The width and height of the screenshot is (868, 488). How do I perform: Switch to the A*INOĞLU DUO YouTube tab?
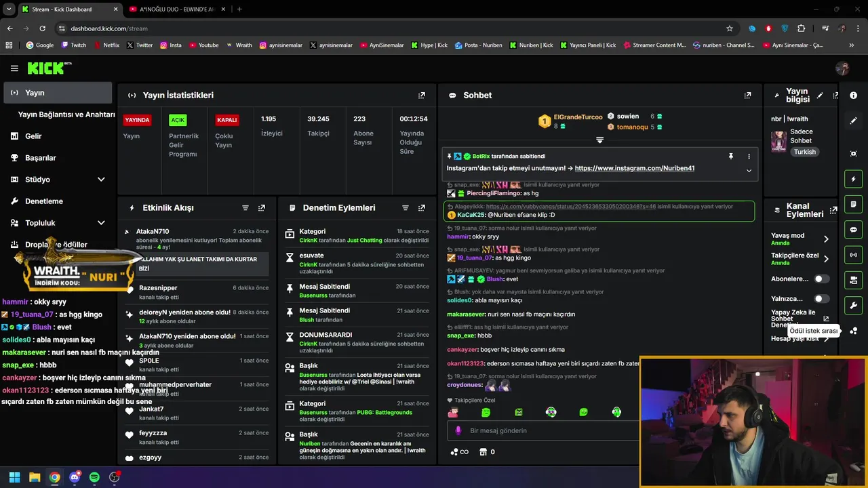click(176, 9)
